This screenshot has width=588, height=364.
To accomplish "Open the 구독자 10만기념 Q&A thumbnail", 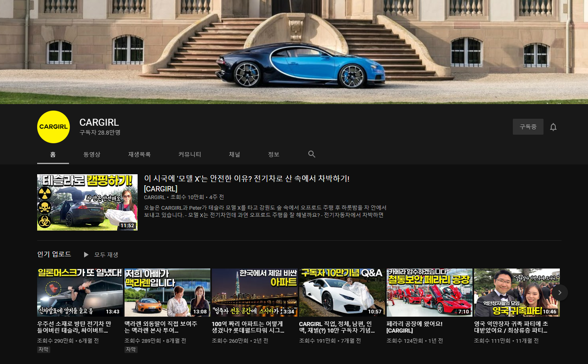I will pyautogui.click(x=342, y=293).
